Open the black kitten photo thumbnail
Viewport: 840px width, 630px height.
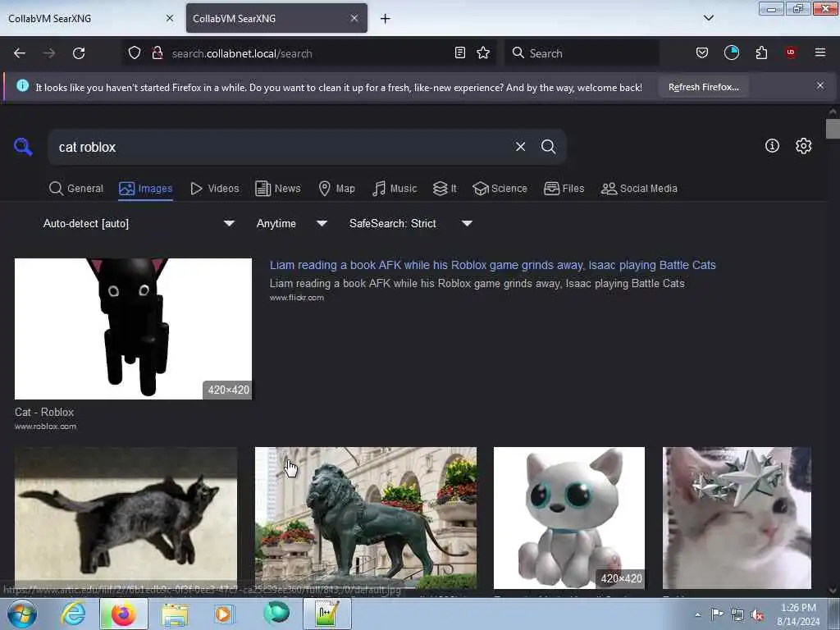[x=126, y=518]
